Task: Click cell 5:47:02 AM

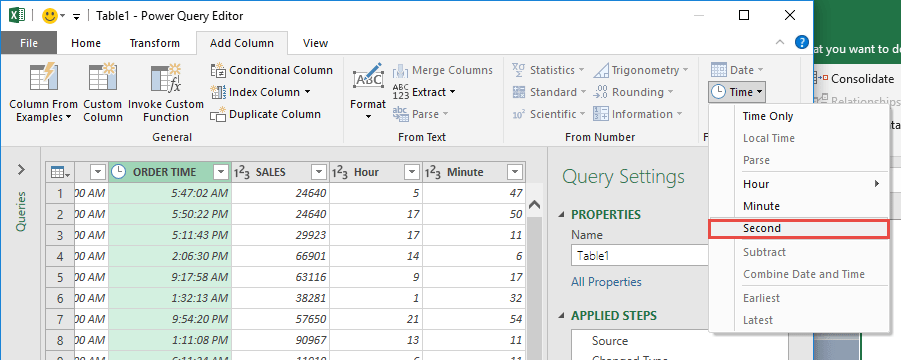Action: [170, 193]
